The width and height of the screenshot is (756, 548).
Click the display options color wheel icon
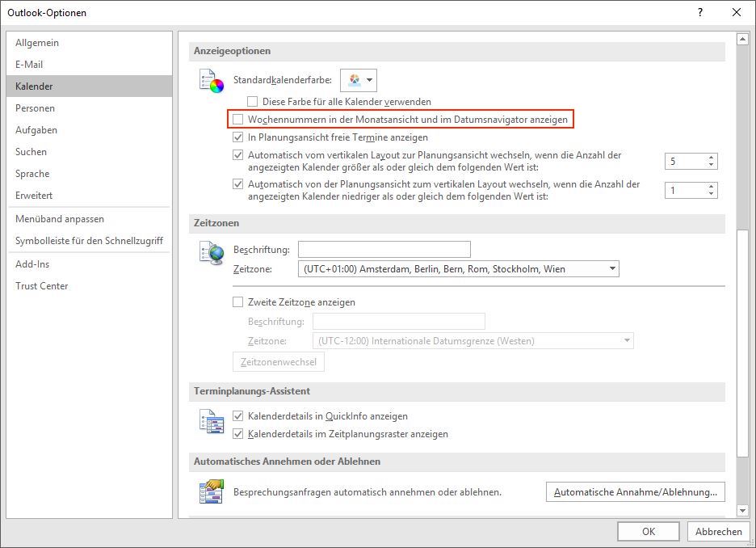[x=212, y=81]
